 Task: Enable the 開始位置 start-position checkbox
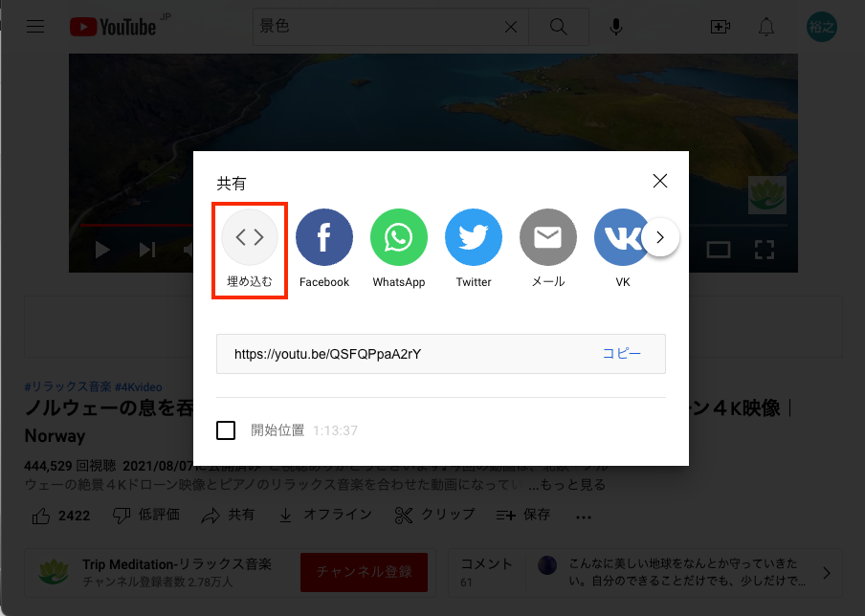226,430
